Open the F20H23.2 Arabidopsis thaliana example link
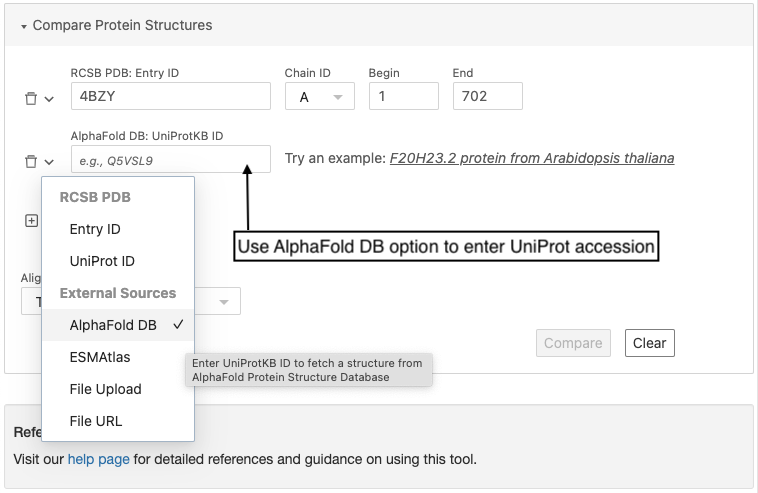 pyautogui.click(x=532, y=158)
